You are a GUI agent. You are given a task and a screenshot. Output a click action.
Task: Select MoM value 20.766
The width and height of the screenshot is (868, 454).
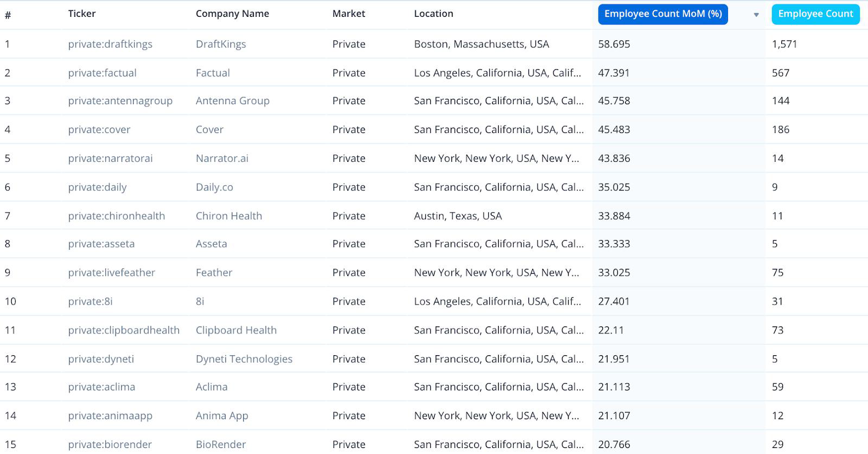(614, 444)
